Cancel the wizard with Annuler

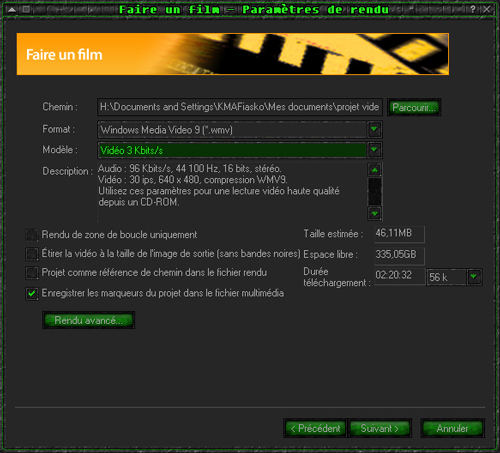coord(452,428)
